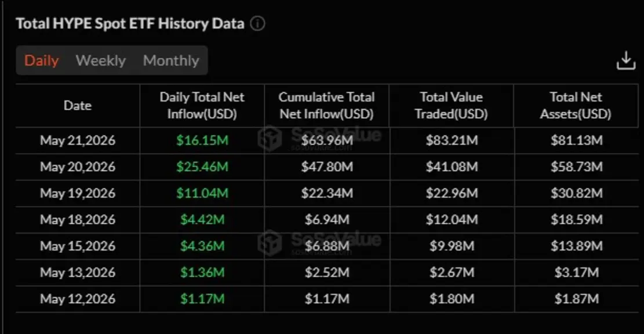Screen dimensions: 644x334
Task: Click the $81.13M net assets value
Action: click(x=577, y=140)
